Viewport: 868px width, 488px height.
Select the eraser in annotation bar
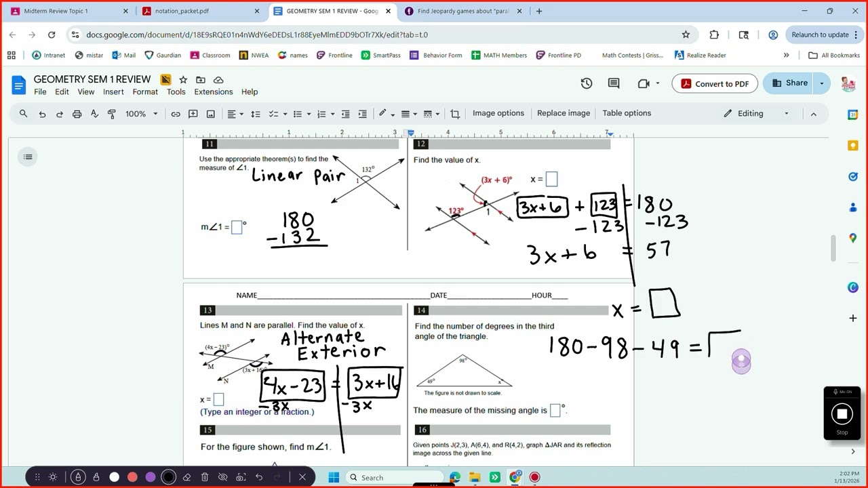(186, 477)
